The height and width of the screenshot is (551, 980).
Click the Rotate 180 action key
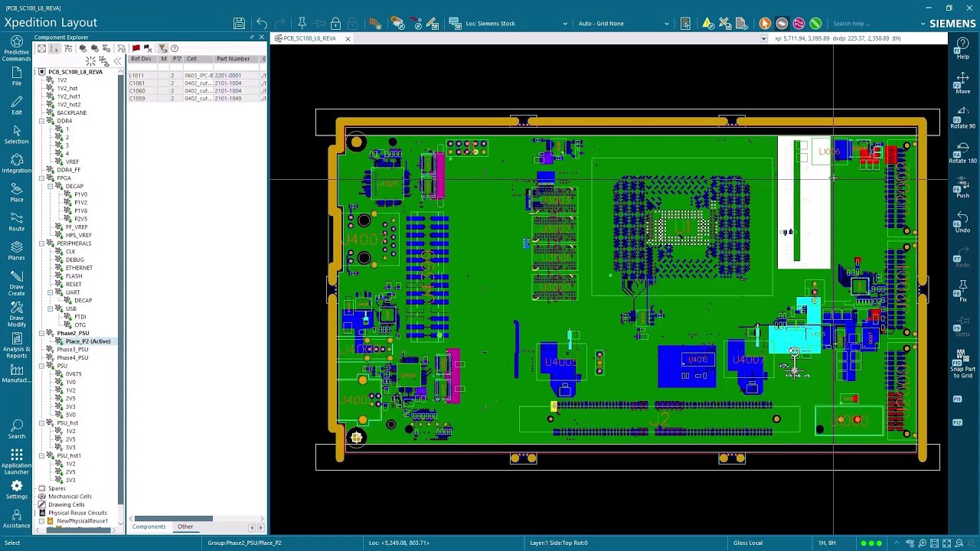[962, 153]
